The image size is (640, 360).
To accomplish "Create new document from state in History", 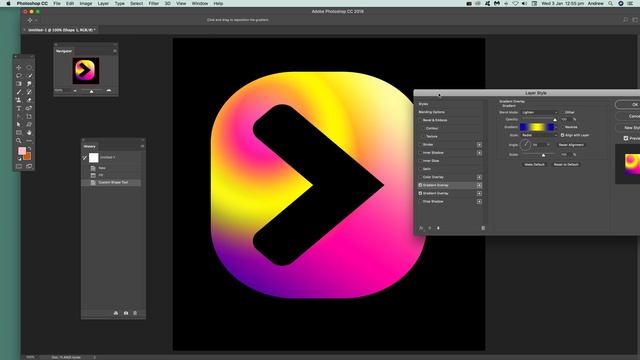I will point(116,313).
